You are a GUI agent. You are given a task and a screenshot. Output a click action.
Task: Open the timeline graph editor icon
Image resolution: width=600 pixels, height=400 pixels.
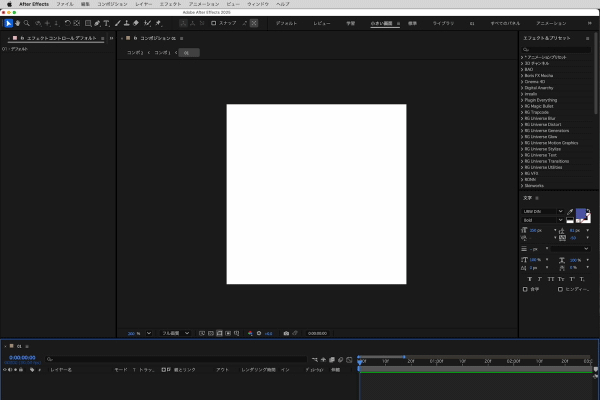point(349,360)
